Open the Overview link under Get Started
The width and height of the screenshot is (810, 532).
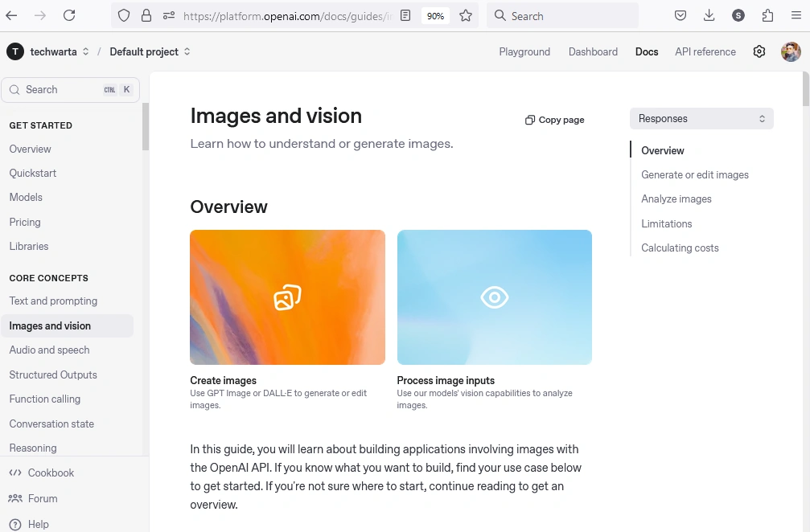[x=30, y=149]
